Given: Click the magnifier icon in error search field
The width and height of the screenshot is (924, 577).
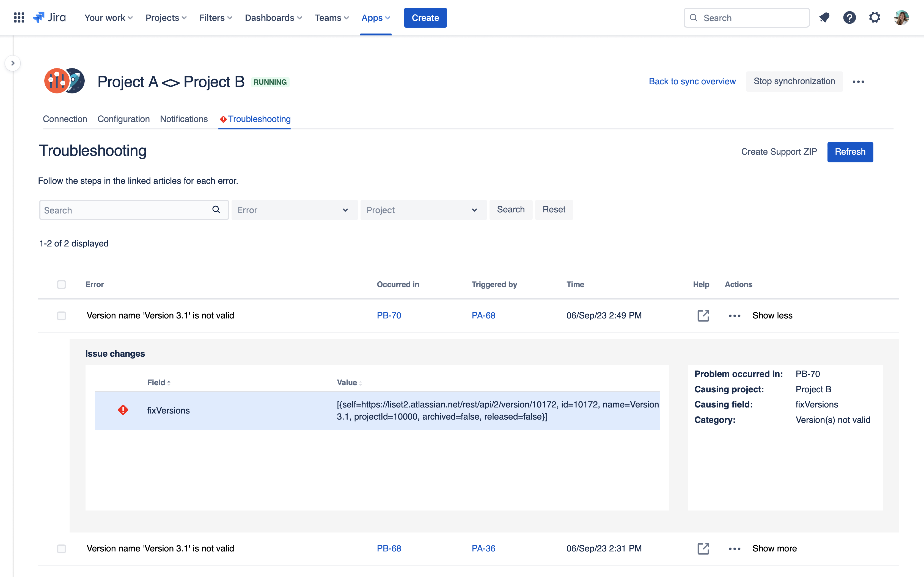Looking at the screenshot, I should pyautogui.click(x=216, y=209).
